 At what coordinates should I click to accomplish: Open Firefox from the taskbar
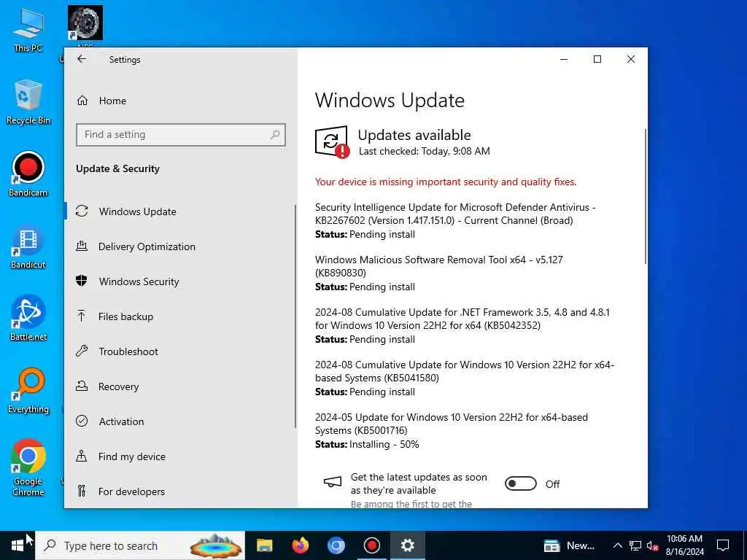click(x=300, y=545)
